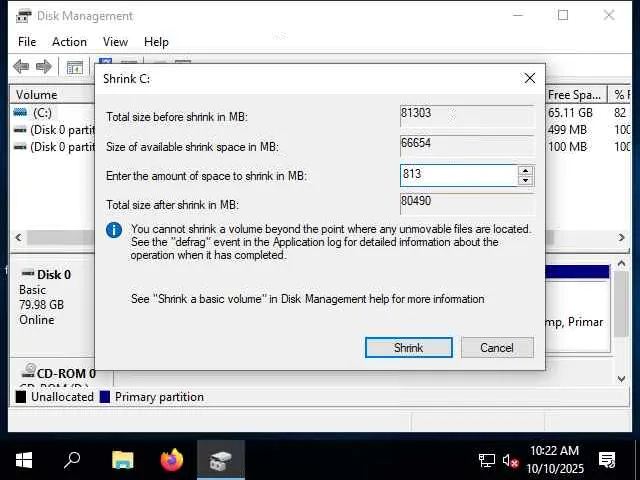Screen dimensions: 640x480
Task: Click the Free Space column header
Action: [x=576, y=95]
